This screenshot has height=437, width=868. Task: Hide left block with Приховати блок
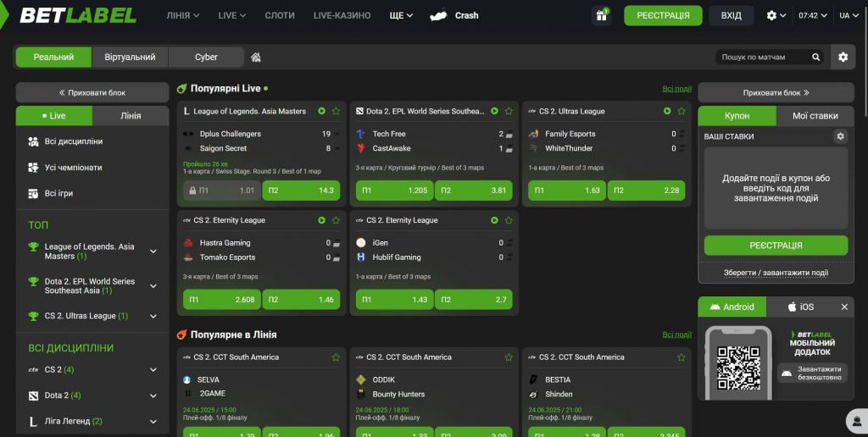(x=92, y=93)
